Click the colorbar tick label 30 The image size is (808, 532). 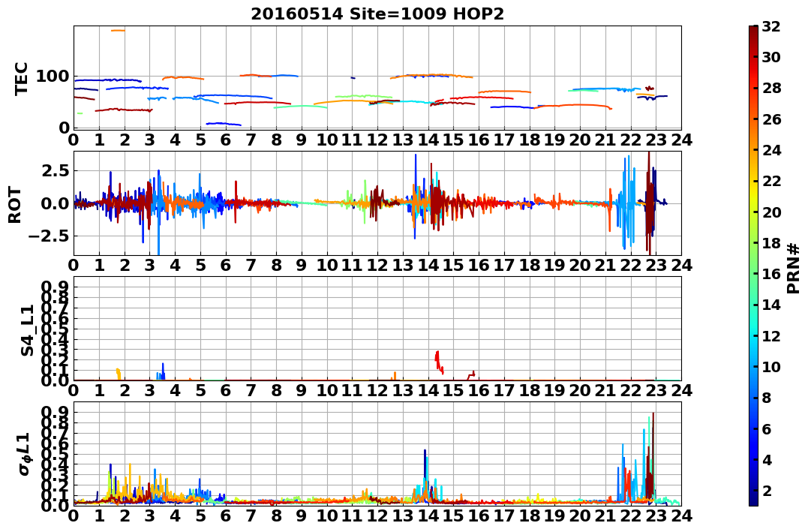pos(770,57)
